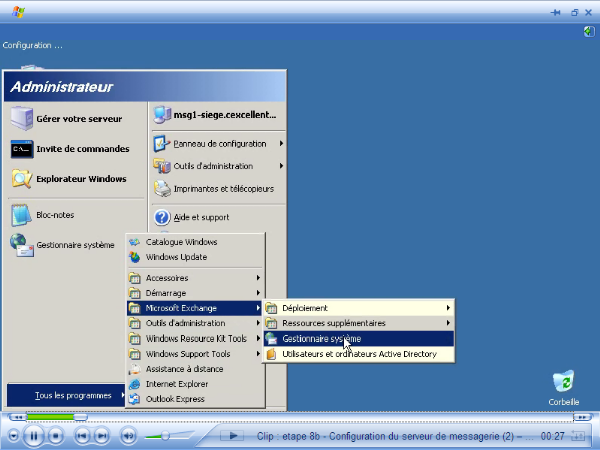The width and height of the screenshot is (600, 450).
Task: Click pinned Gestionnaire système icon in left column
Action: point(21,245)
